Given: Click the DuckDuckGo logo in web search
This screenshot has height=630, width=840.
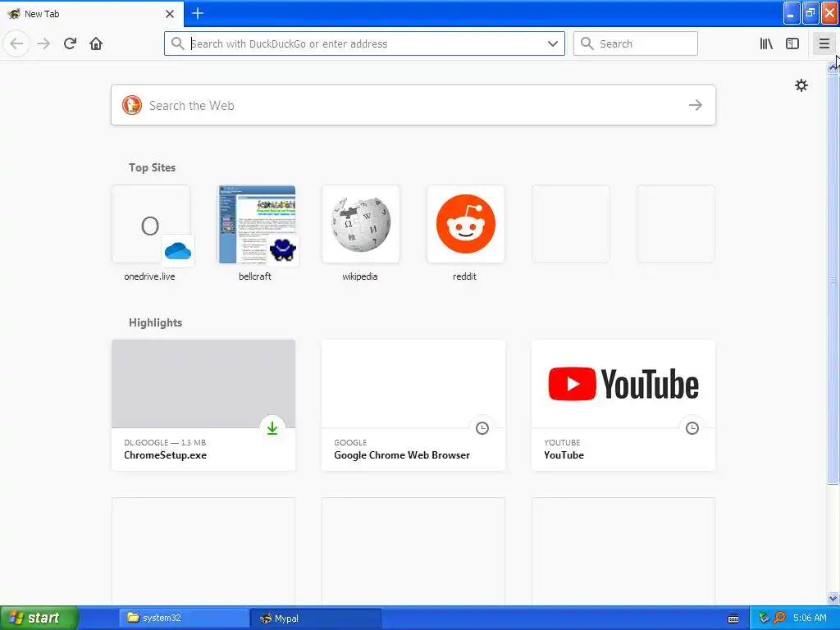Looking at the screenshot, I should [x=132, y=105].
